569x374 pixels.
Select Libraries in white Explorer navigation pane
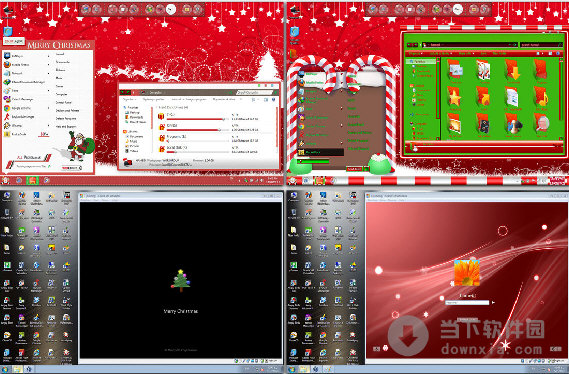(x=131, y=131)
